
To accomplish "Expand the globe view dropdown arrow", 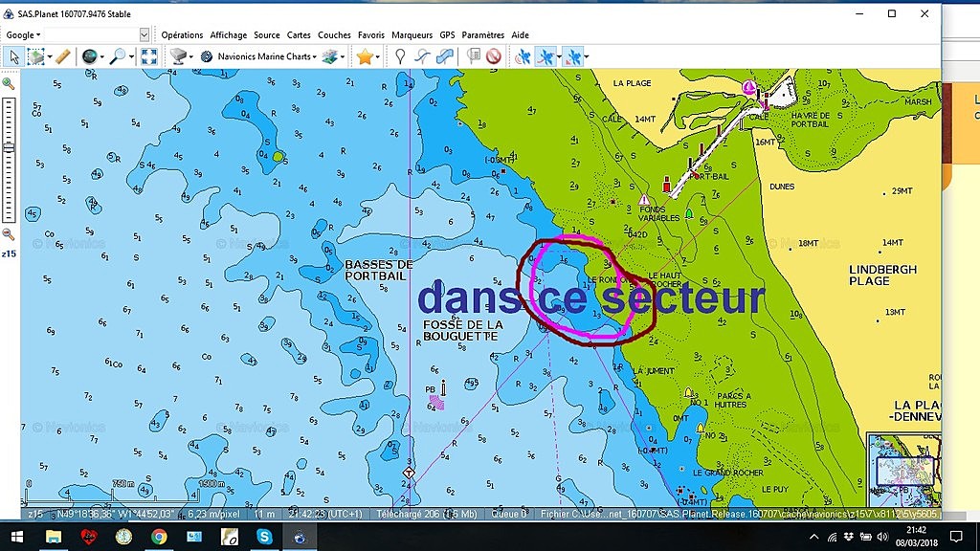I will pyautogui.click(x=102, y=56).
